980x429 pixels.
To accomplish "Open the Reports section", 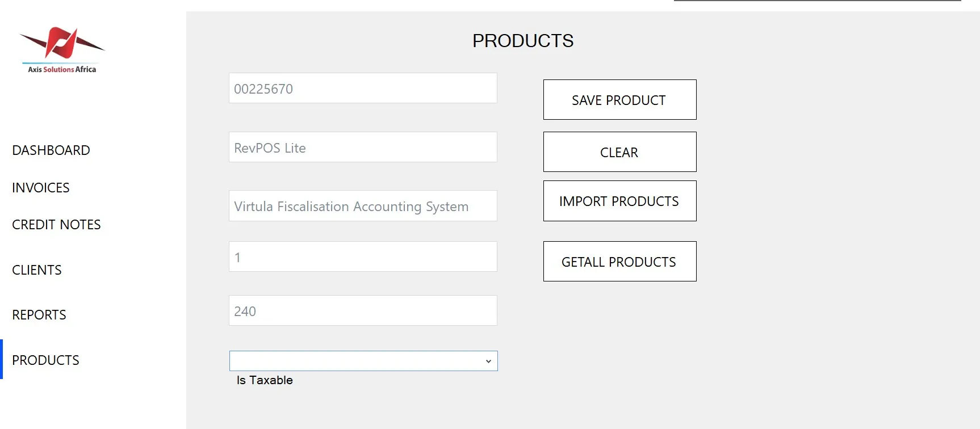I will [39, 315].
